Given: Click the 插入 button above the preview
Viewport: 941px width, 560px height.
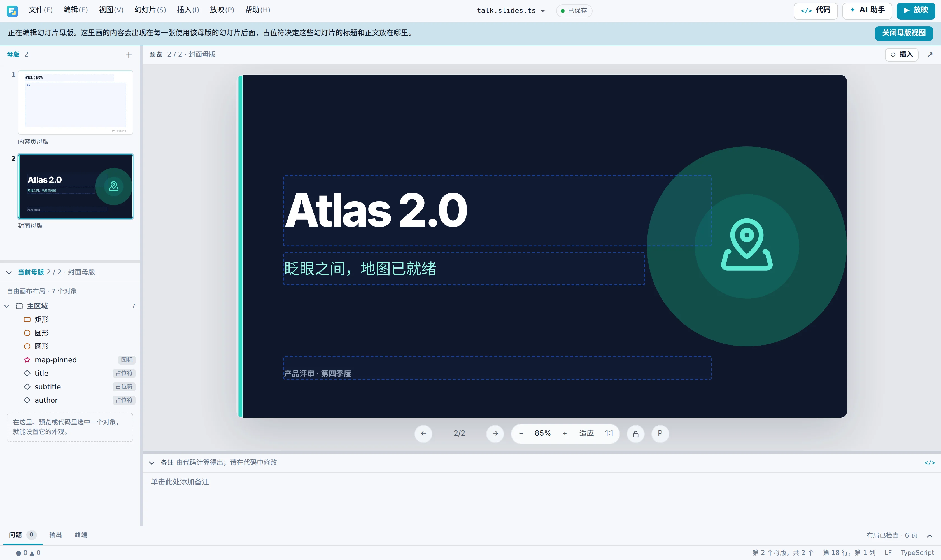Looking at the screenshot, I should pyautogui.click(x=901, y=55).
